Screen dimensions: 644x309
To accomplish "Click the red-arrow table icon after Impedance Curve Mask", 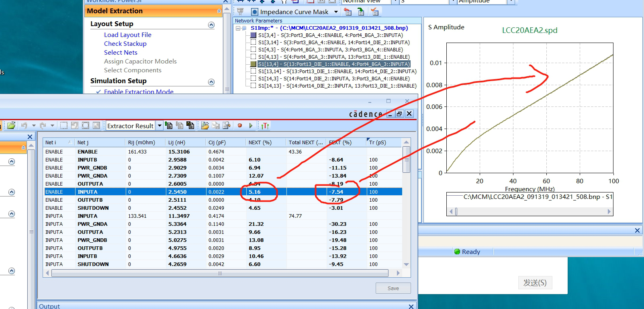I will (348, 12).
